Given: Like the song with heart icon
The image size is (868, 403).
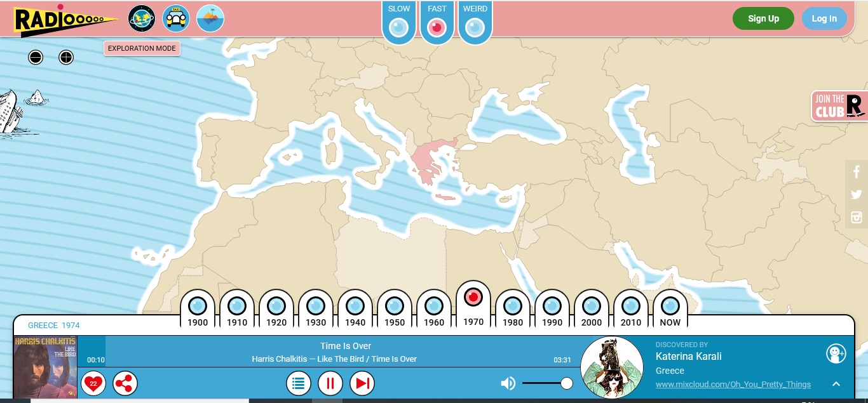Looking at the screenshot, I should (93, 383).
